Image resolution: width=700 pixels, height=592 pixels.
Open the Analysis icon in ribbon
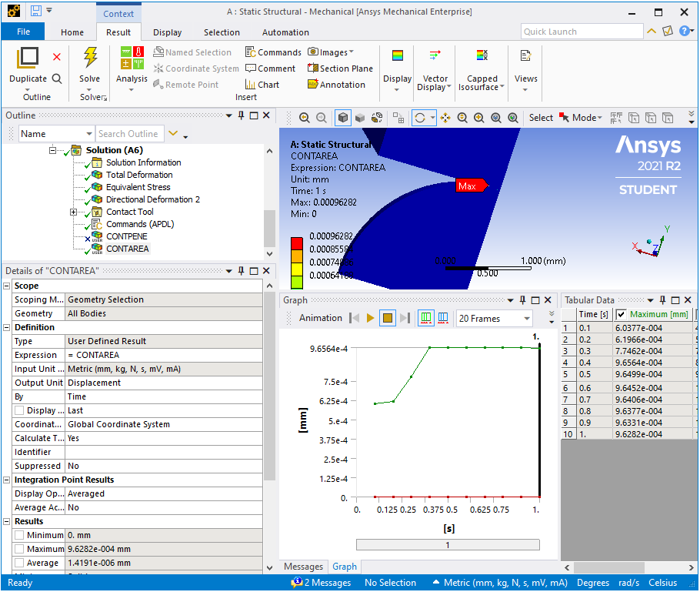pos(132,58)
